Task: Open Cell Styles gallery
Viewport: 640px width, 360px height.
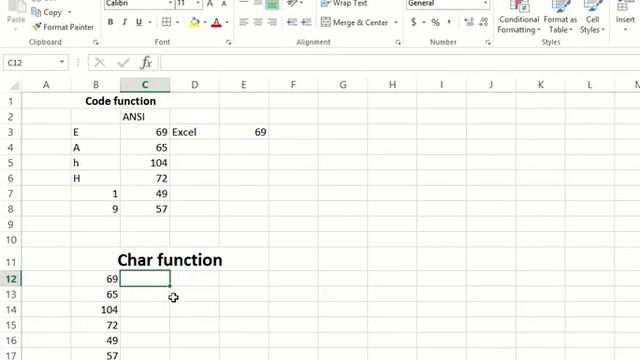Action: 592,17
